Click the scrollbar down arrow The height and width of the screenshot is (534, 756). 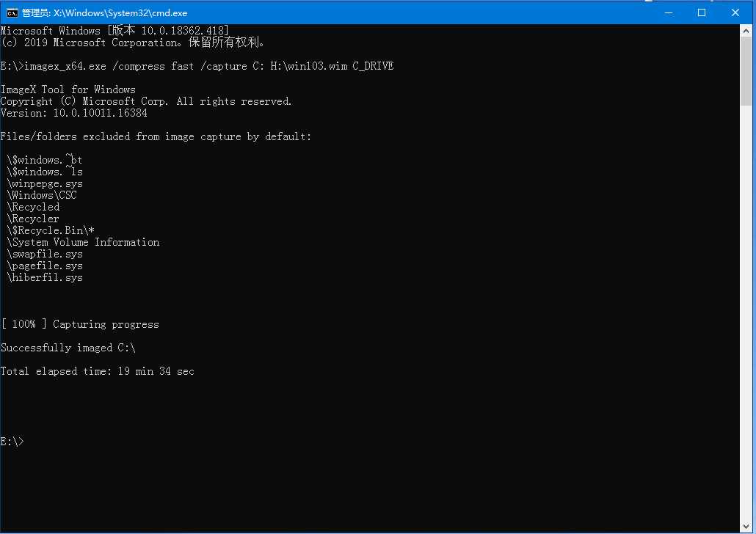746,526
